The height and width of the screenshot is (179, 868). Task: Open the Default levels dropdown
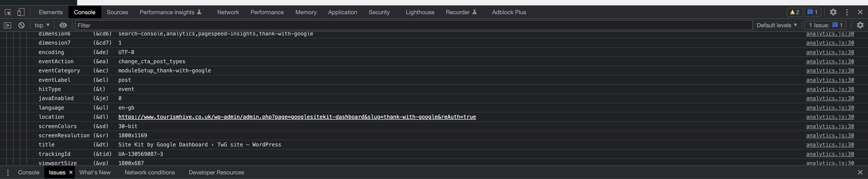point(777,25)
